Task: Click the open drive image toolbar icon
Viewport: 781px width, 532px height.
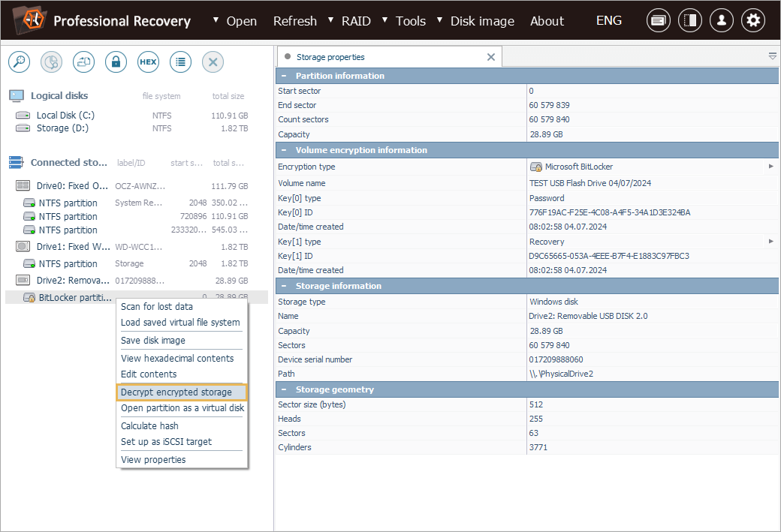Action: coord(83,62)
